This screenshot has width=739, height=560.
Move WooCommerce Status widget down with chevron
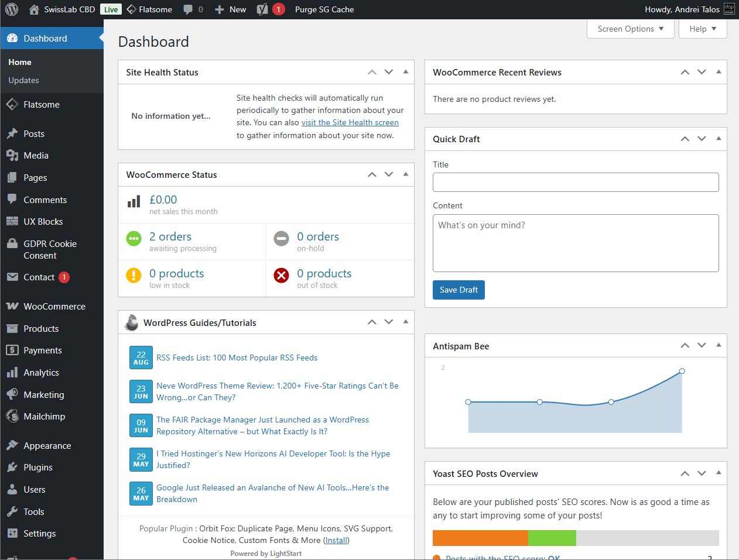388,174
